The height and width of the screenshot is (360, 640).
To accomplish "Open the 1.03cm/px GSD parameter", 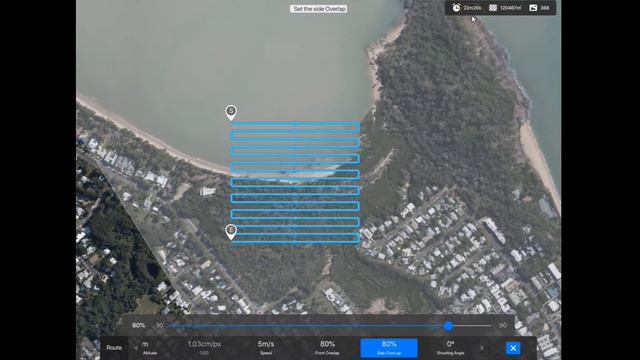I will point(204,348).
